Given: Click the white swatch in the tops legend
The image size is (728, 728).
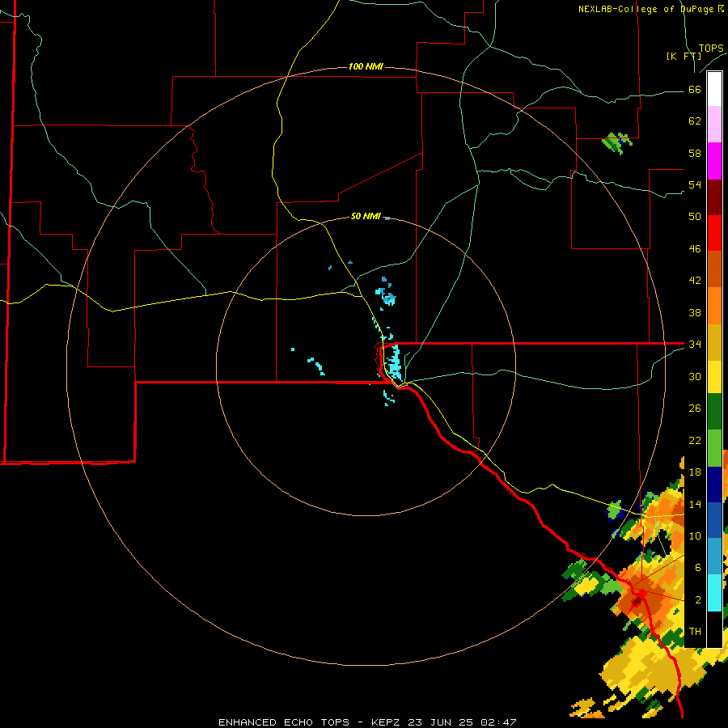Looking at the screenshot, I should 714,89.
